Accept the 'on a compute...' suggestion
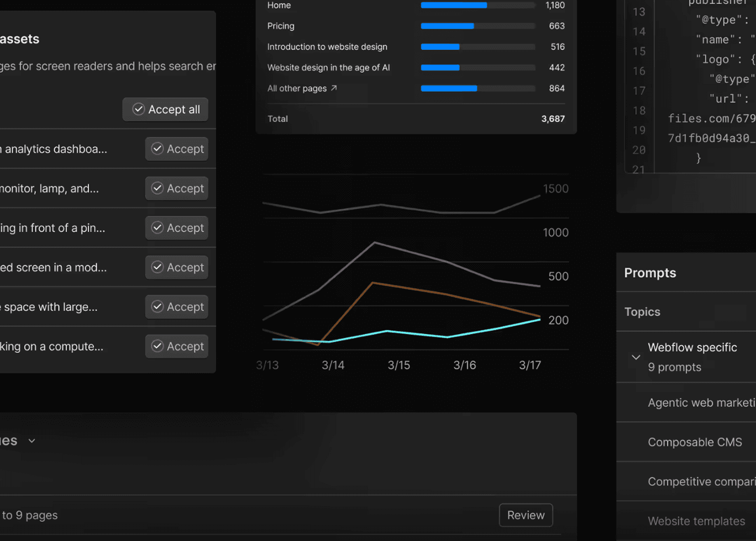The width and height of the screenshot is (756, 541). point(177,346)
